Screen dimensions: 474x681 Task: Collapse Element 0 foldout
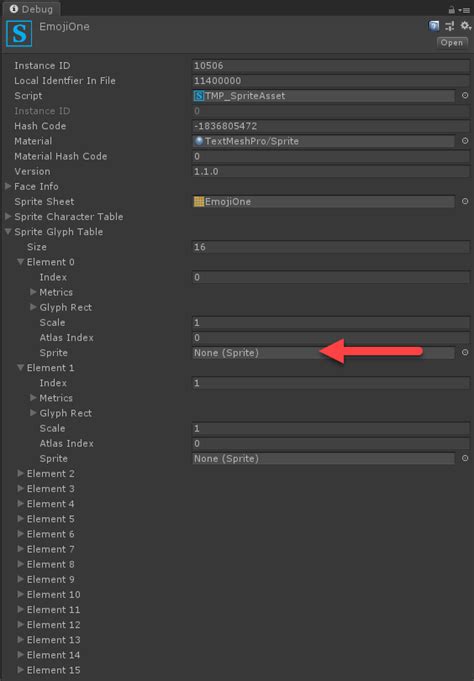(20, 262)
